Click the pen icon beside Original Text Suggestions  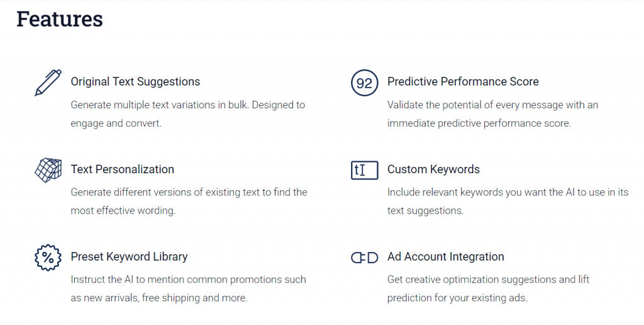coord(48,83)
